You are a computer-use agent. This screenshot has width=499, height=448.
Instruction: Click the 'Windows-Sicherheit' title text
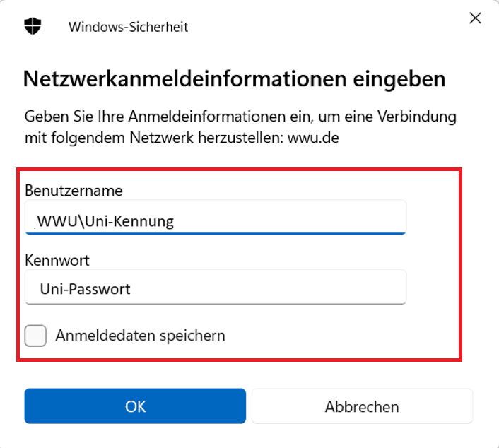pos(128,28)
